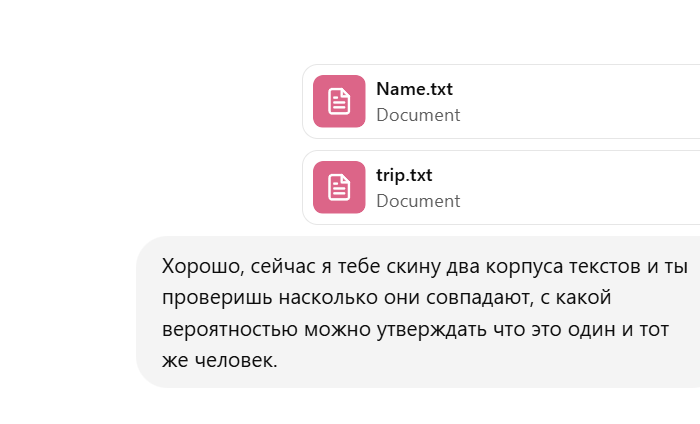Open the Name.txt attachment card
This screenshot has height=424, width=700.
(501, 101)
